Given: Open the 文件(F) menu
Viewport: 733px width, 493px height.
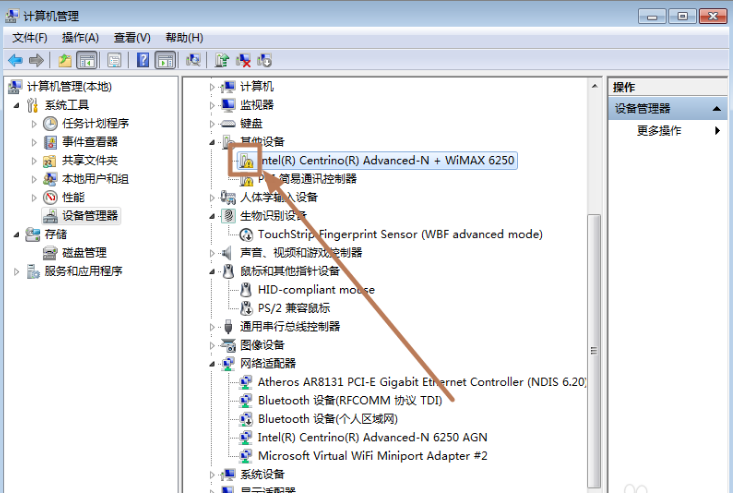Looking at the screenshot, I should [30, 37].
